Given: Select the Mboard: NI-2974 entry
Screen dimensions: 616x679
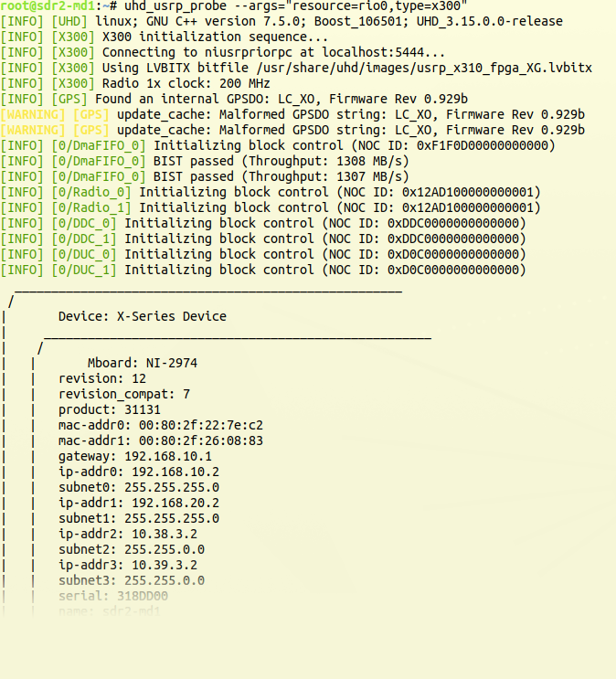Looking at the screenshot, I should [x=142, y=363].
